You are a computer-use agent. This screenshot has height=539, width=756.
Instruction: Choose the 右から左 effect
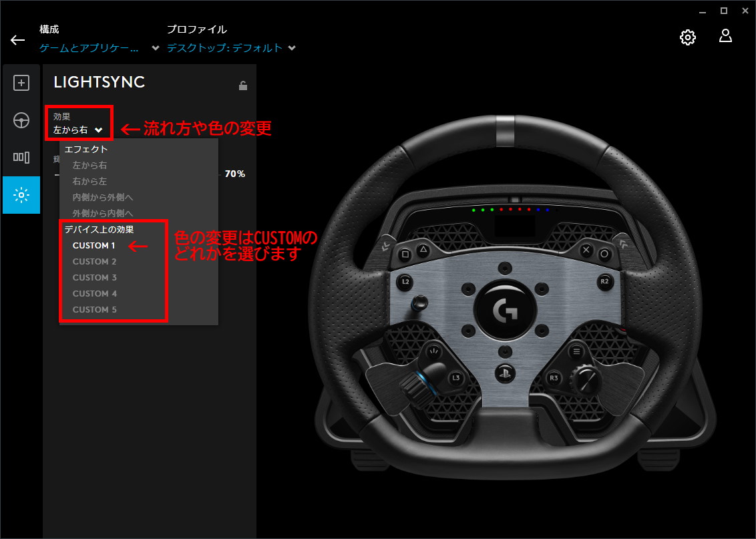pos(89,181)
